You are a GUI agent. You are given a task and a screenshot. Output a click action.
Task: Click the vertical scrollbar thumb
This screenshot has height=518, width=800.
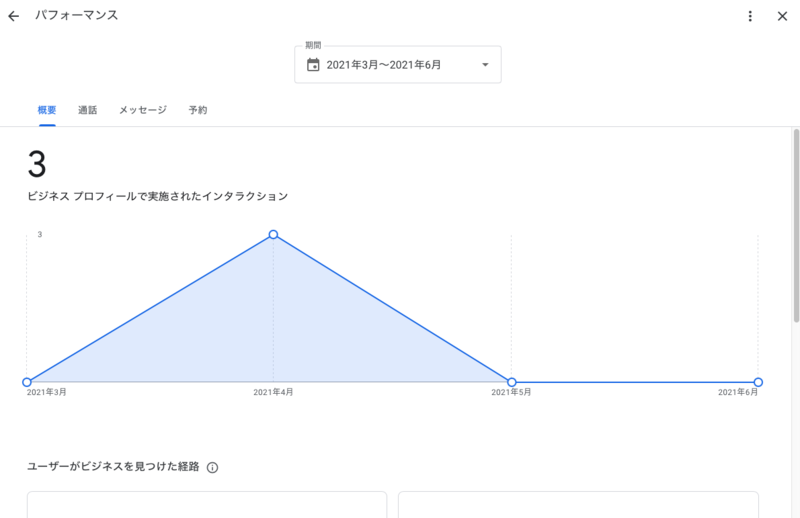pyautogui.click(x=796, y=226)
